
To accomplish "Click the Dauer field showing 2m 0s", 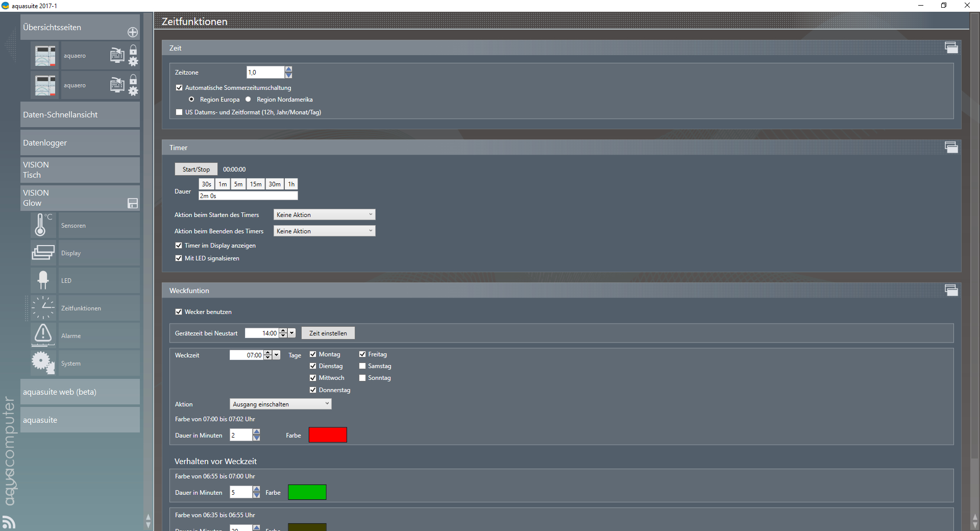I will [248, 196].
